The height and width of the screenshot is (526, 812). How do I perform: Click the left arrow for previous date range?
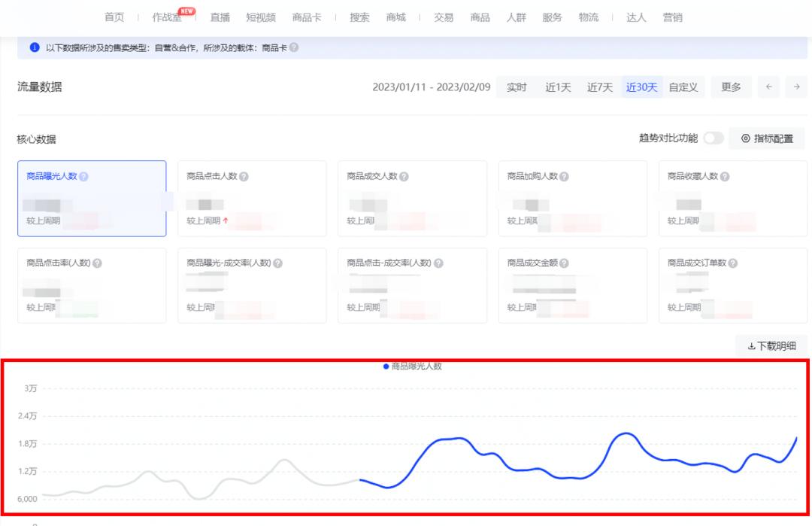[x=768, y=87]
